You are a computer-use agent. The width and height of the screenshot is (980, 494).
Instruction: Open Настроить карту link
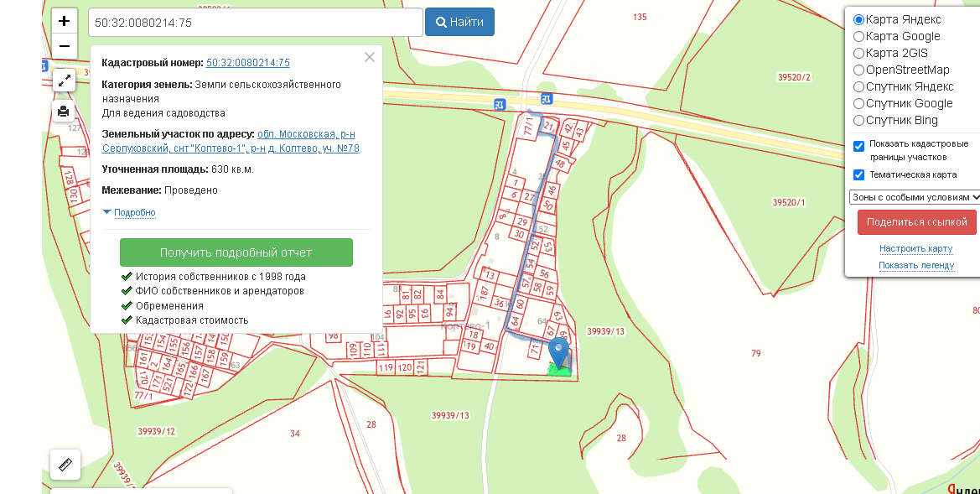click(x=915, y=249)
